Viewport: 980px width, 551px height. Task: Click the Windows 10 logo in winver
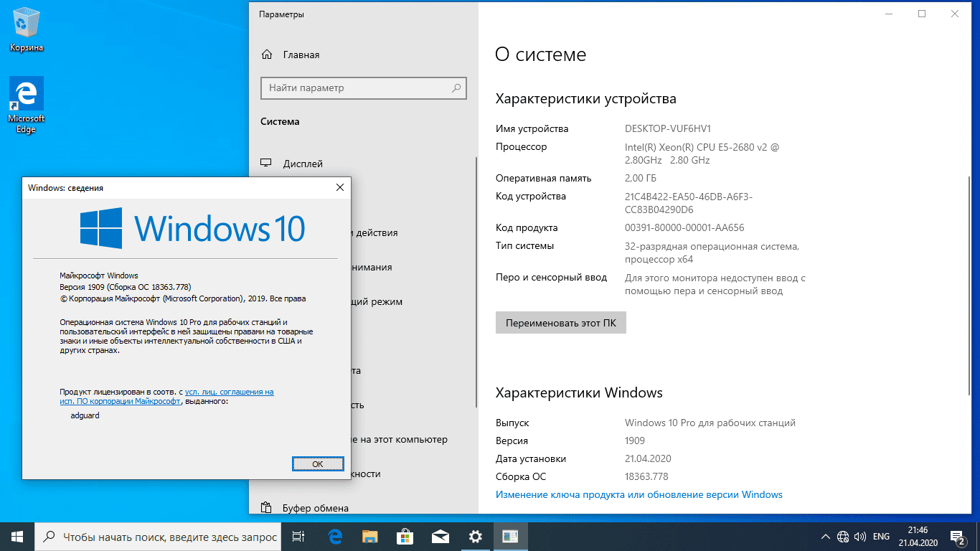pos(192,229)
